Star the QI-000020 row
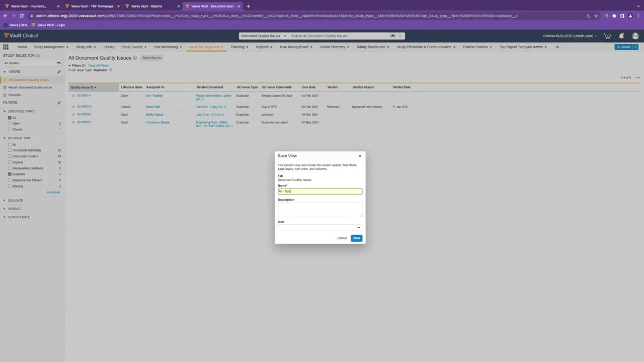 point(73,115)
